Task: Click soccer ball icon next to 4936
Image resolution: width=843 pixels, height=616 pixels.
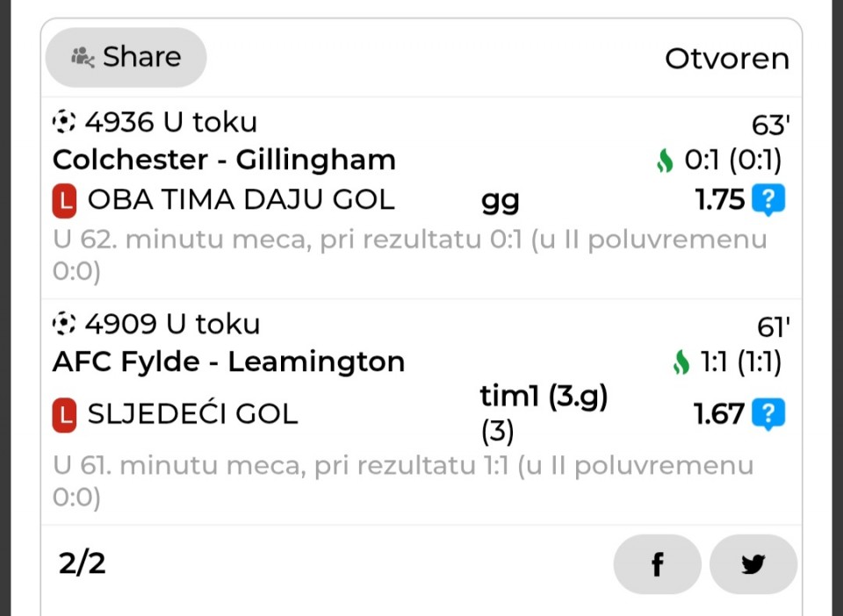Action: click(64, 122)
